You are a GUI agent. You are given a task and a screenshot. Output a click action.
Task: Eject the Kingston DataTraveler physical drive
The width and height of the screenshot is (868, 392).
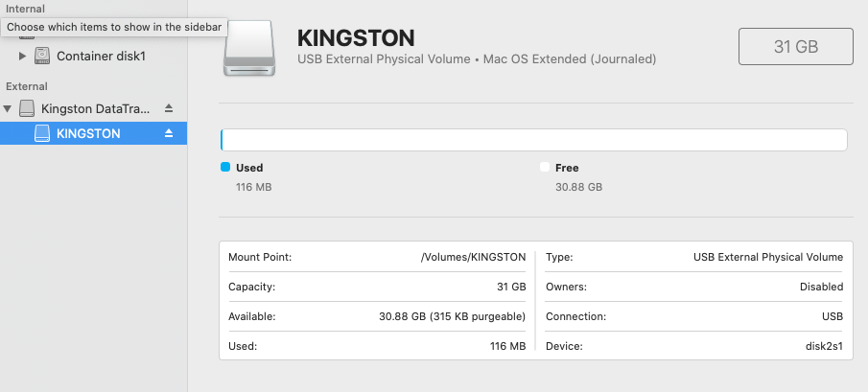(169, 108)
